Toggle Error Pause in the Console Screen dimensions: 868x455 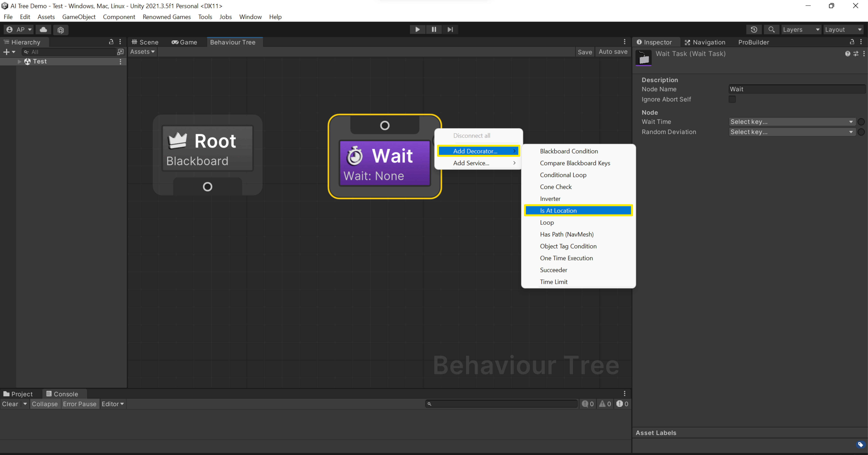80,404
